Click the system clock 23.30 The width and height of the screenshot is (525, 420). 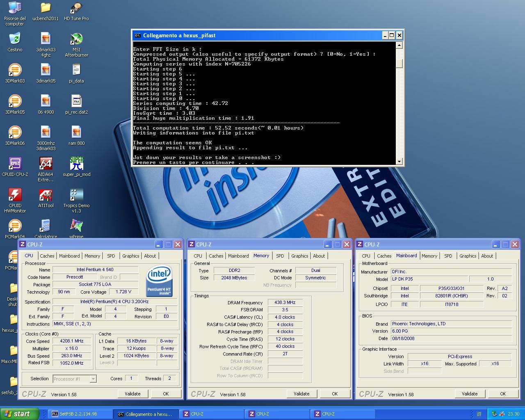point(514,414)
